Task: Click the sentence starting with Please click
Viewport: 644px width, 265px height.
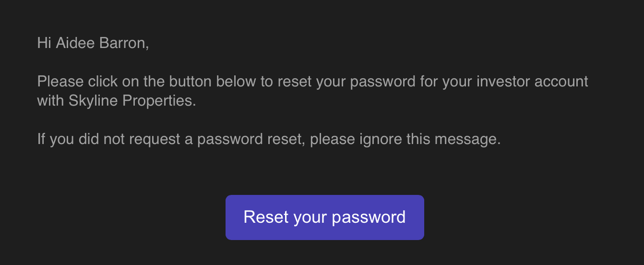Action: (x=312, y=91)
